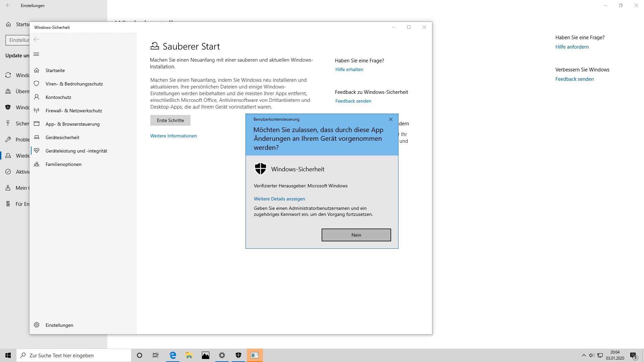Switch to Windows Security shield on taskbar
Screen dimensions: 644x362
click(238, 355)
